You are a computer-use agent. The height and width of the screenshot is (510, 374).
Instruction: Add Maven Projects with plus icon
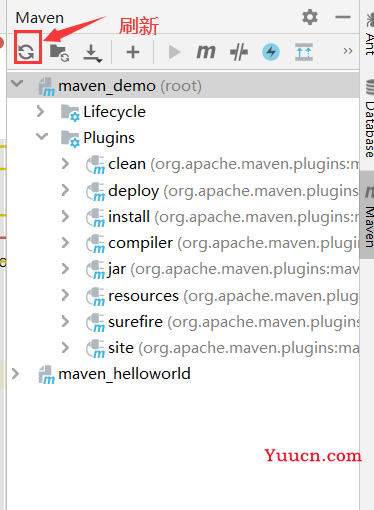coord(133,52)
